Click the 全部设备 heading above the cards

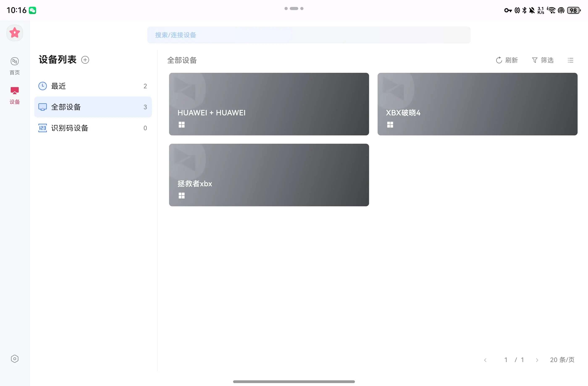coord(182,60)
